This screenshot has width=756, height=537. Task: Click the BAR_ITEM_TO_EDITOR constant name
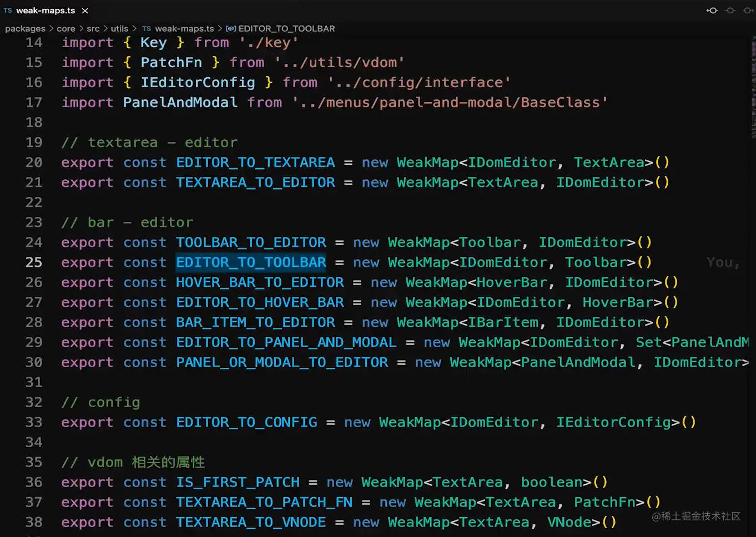256,322
